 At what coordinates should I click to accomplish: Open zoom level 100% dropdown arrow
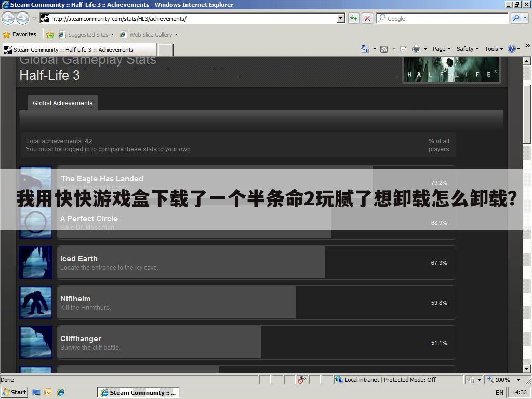click(518, 380)
